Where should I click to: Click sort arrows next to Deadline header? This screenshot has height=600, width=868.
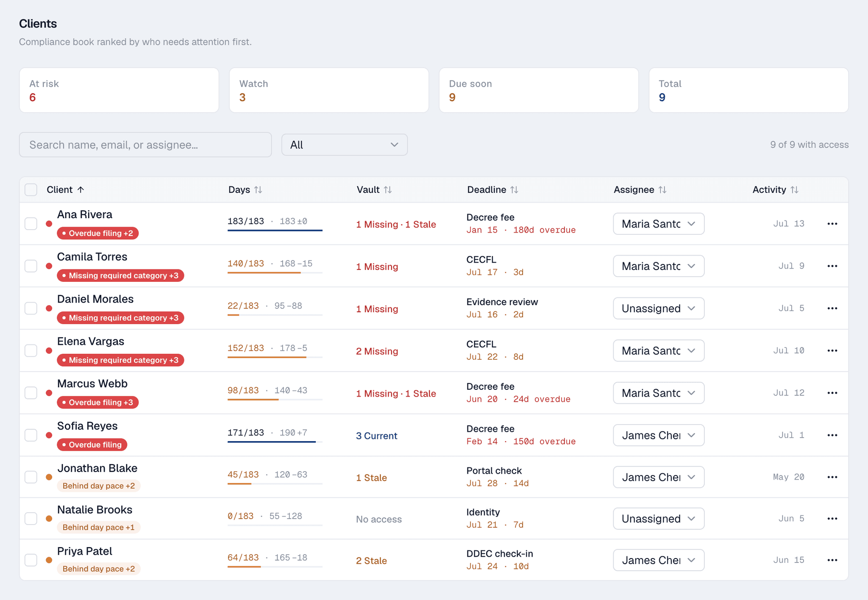click(514, 190)
